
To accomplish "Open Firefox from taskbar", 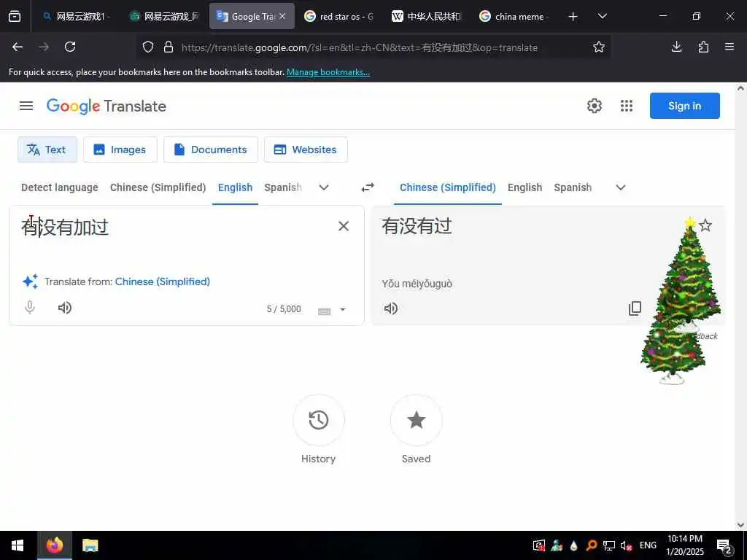I will click(x=54, y=545).
